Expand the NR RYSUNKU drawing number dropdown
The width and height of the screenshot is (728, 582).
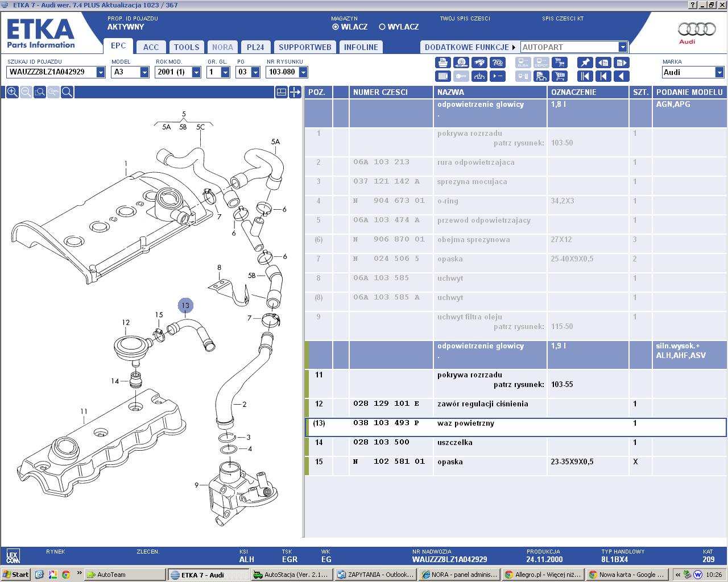(x=303, y=72)
